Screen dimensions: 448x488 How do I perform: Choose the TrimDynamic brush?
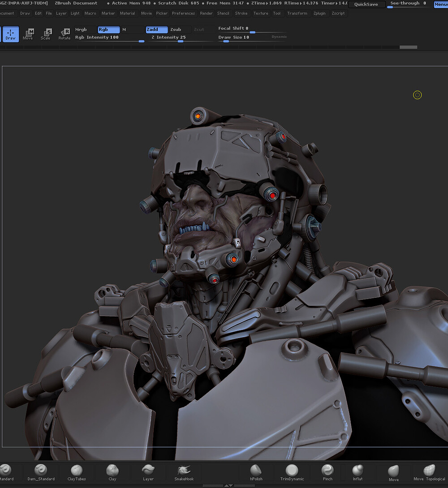click(x=292, y=472)
